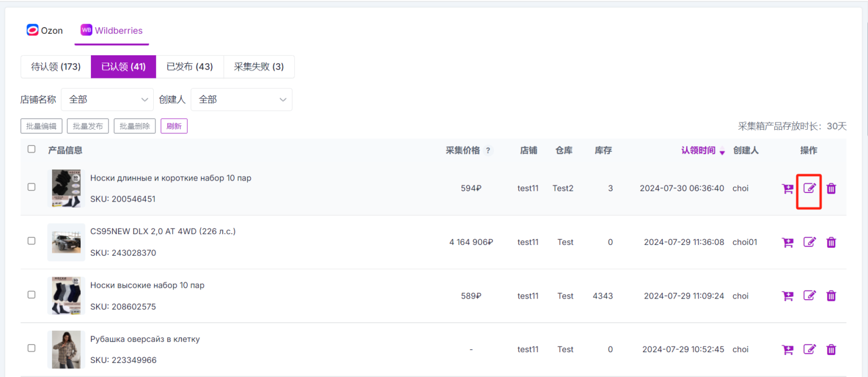Image resolution: width=868 pixels, height=377 pixels.
Task: Click the edit icon for SKU 200546451
Action: (809, 188)
